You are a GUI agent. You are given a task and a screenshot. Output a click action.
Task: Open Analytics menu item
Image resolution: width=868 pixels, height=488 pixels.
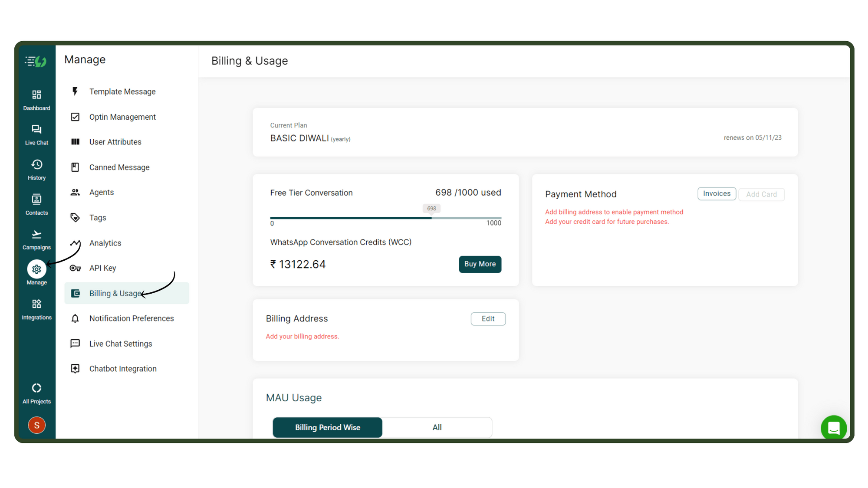click(x=105, y=242)
